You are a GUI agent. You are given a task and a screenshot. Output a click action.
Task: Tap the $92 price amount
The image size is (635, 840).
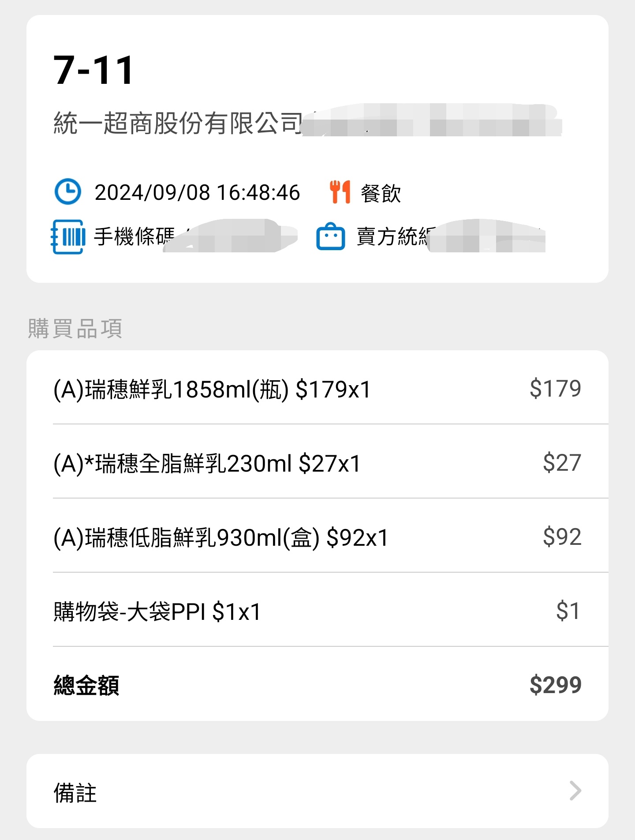(562, 537)
